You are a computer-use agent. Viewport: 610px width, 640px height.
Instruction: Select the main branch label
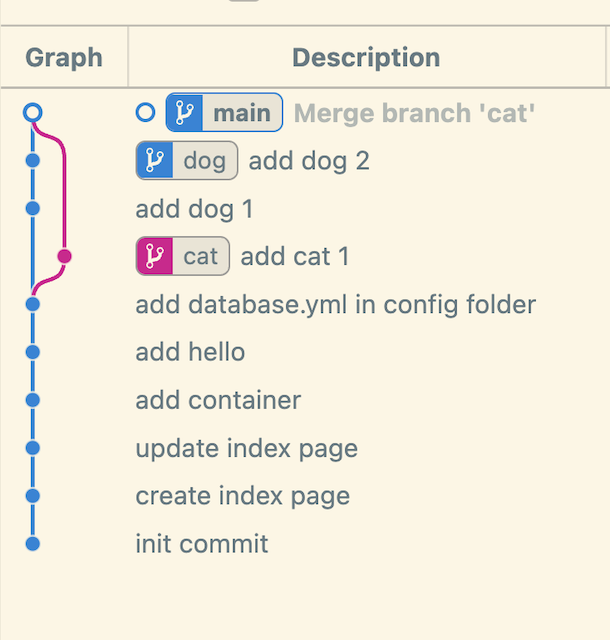tap(242, 113)
